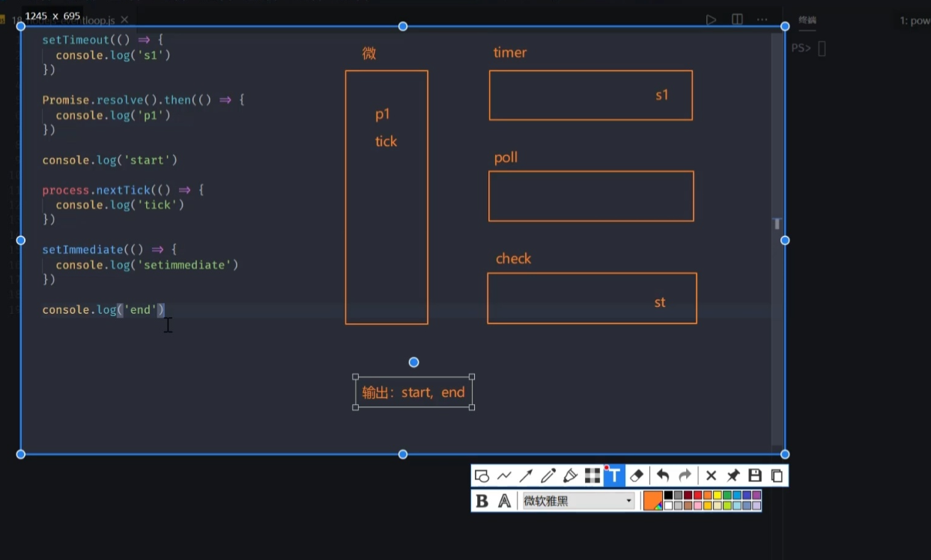Save the screenshot to file

click(755, 476)
